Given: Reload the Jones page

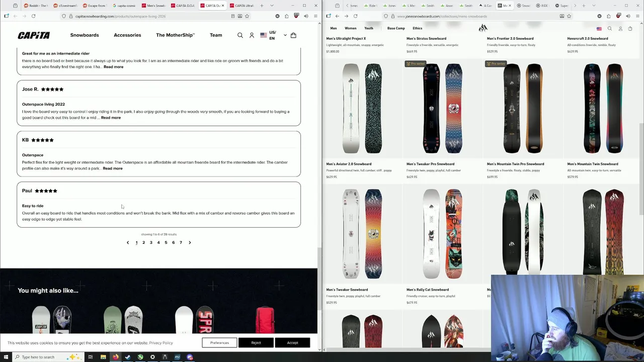Looking at the screenshot, I should click(355, 16).
